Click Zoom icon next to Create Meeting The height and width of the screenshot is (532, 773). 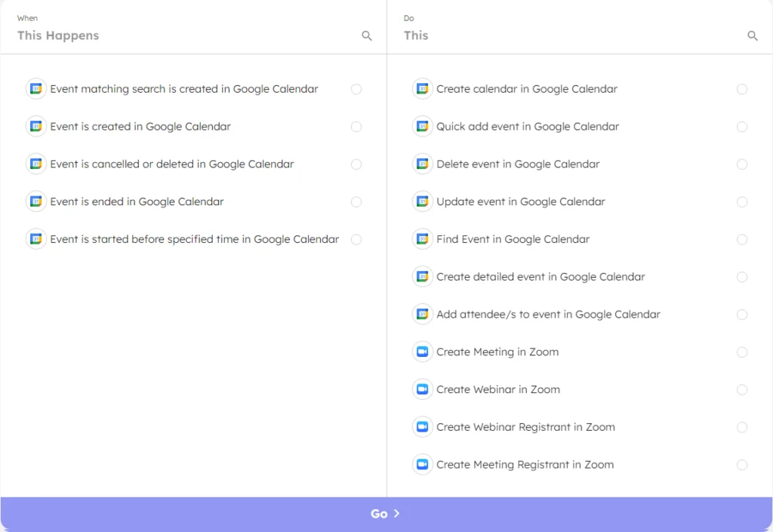click(x=422, y=352)
